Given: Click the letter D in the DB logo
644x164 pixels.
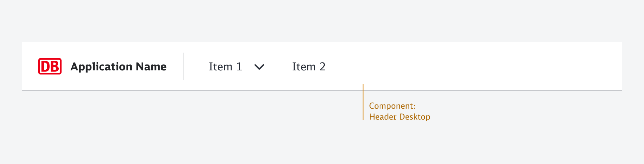Looking at the screenshot, I should 45,67.
